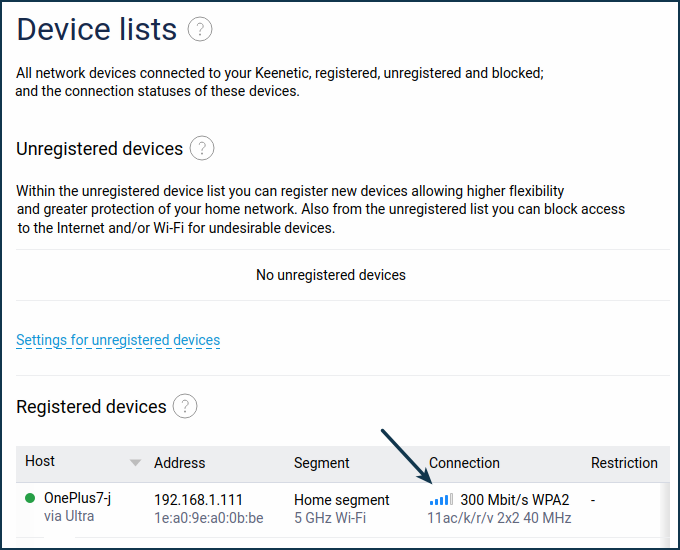Click 'via Ultra' text under device name
680x550 pixels.
pos(69,516)
